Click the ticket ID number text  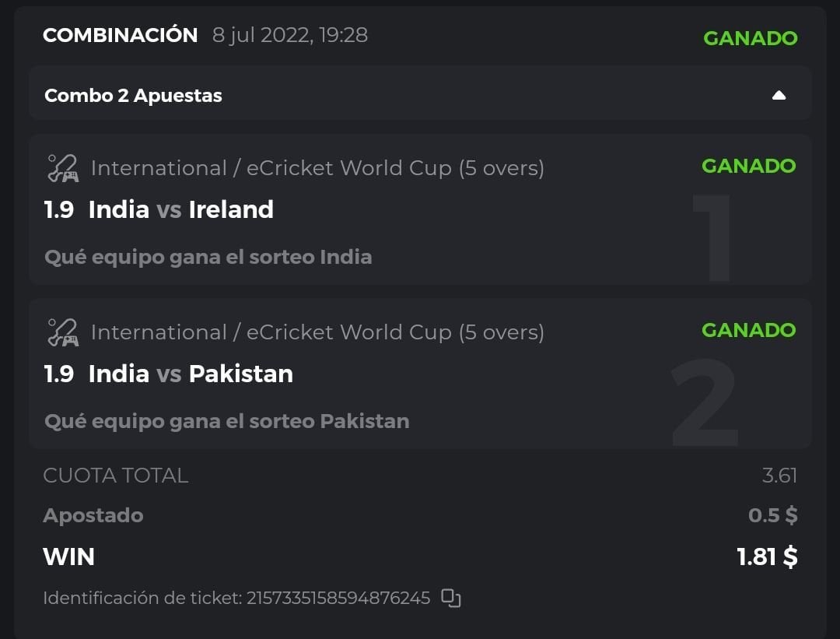pyautogui.click(x=338, y=599)
